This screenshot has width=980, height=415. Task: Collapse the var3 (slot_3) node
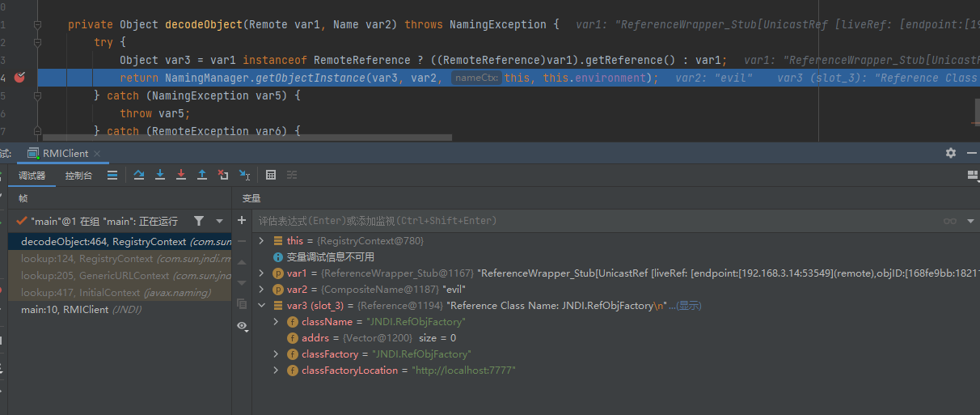261,306
